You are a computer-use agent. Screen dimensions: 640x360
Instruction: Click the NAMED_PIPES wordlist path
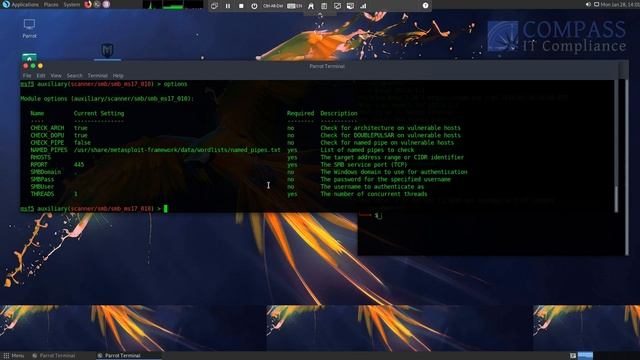tap(177, 150)
